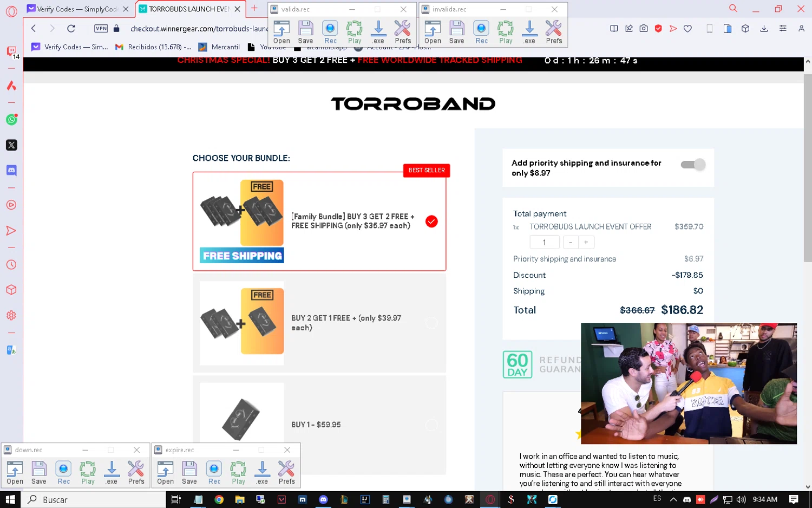Open Windows Start menu
This screenshot has height=508, width=812.
[x=10, y=499]
